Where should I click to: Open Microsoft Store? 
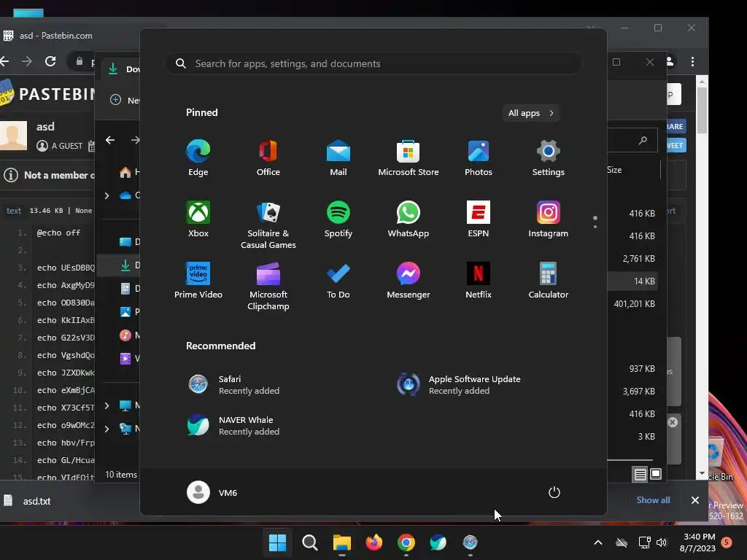409,158
